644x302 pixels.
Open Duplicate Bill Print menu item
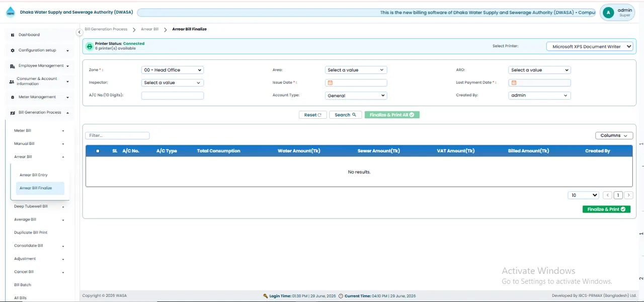pyautogui.click(x=31, y=233)
